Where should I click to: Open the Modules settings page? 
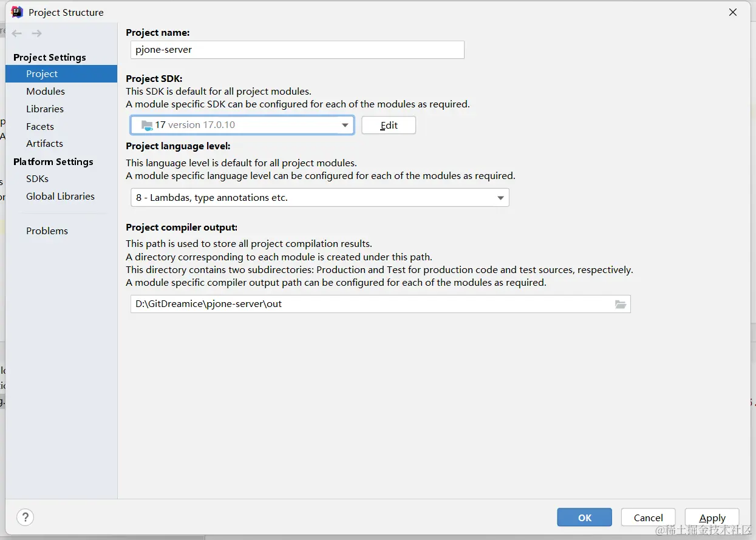click(46, 92)
